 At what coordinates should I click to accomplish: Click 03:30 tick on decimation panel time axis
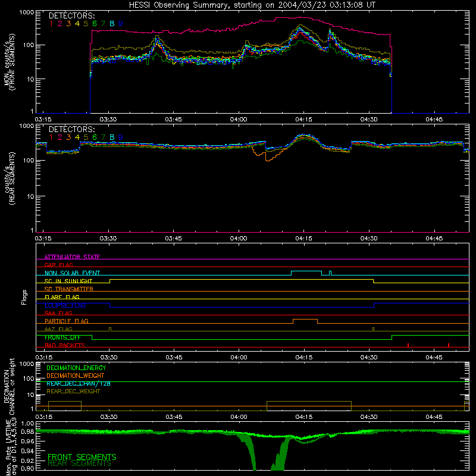(x=109, y=417)
